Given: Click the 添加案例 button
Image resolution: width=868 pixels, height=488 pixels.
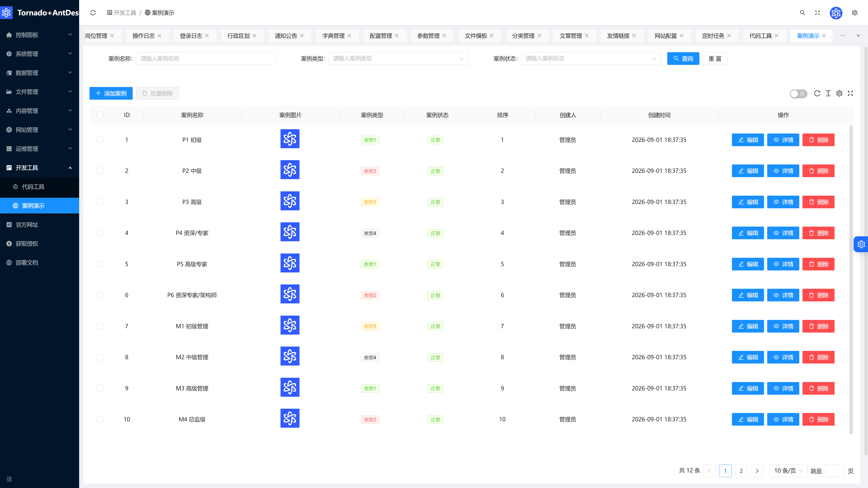Looking at the screenshot, I should [111, 93].
